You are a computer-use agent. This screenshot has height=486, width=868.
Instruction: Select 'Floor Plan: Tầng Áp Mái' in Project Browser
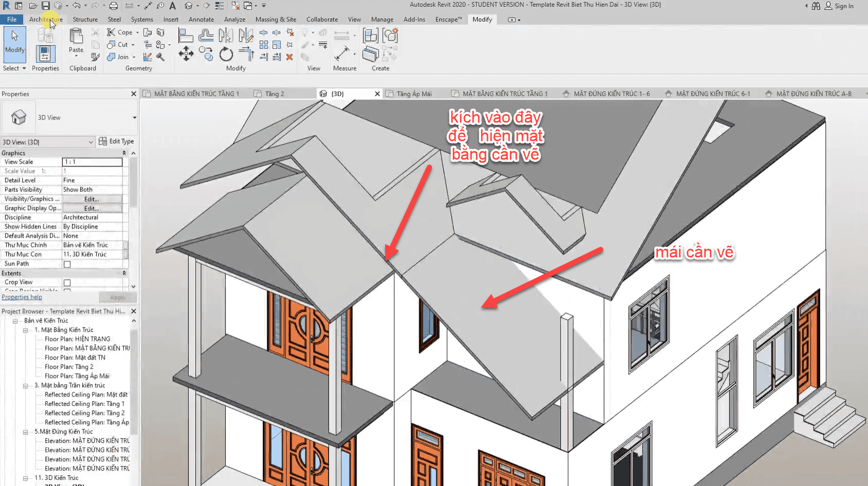click(x=77, y=376)
